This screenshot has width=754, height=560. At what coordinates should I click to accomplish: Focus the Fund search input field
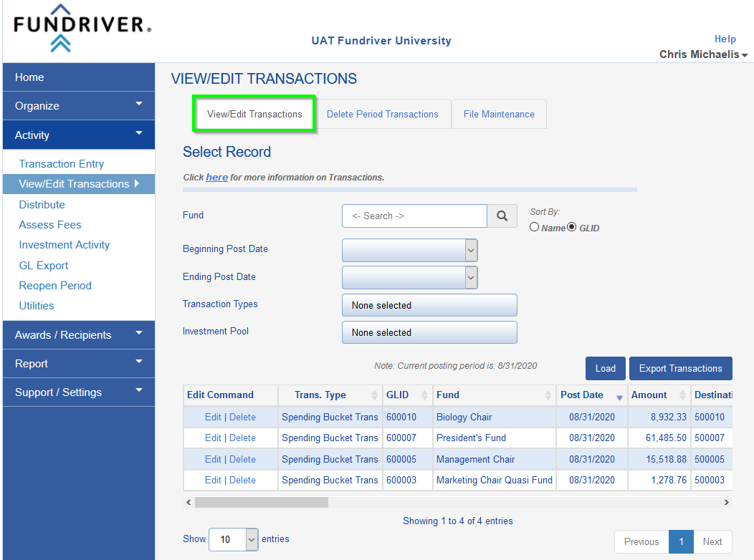(x=414, y=216)
